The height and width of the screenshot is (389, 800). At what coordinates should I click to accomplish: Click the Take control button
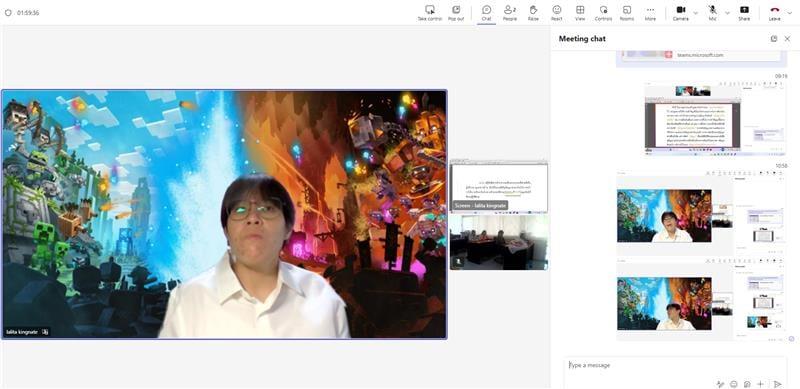tap(430, 13)
